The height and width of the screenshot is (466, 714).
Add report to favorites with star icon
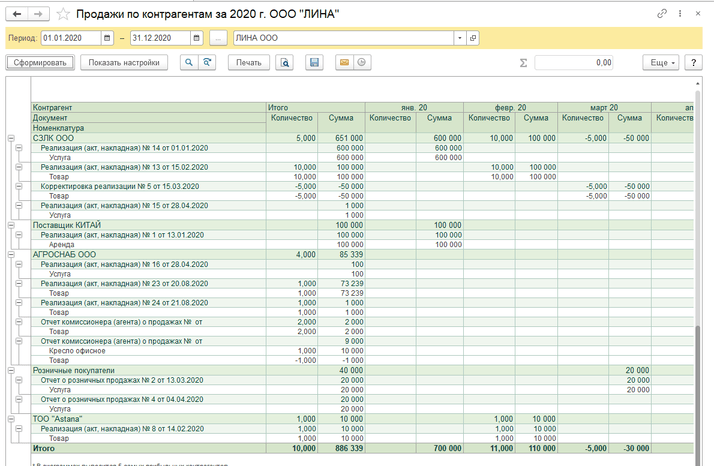[x=64, y=14]
